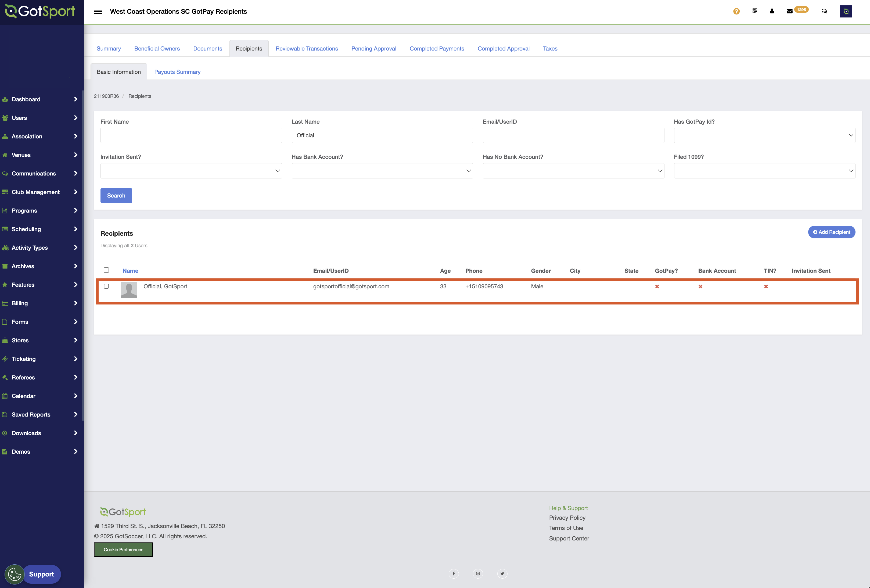870x588 pixels.
Task: Toggle the hamburger menu icon
Action: [98, 12]
